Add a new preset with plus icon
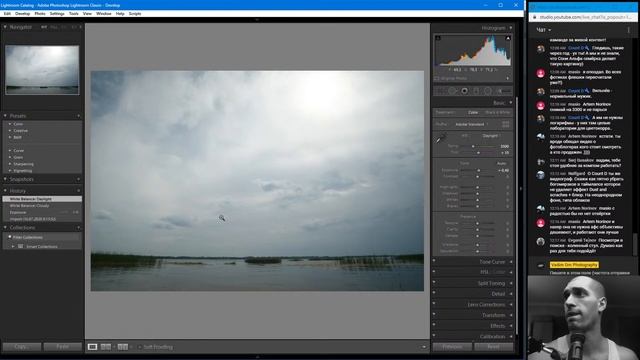This screenshot has width=640, height=360. [x=78, y=116]
